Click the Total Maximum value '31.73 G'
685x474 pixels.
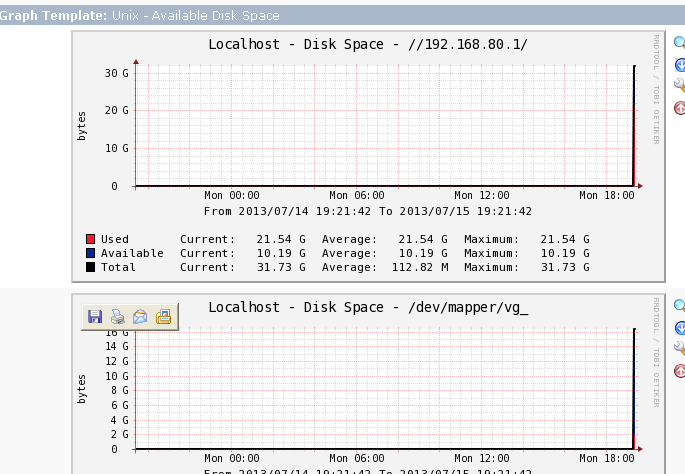(x=565, y=267)
